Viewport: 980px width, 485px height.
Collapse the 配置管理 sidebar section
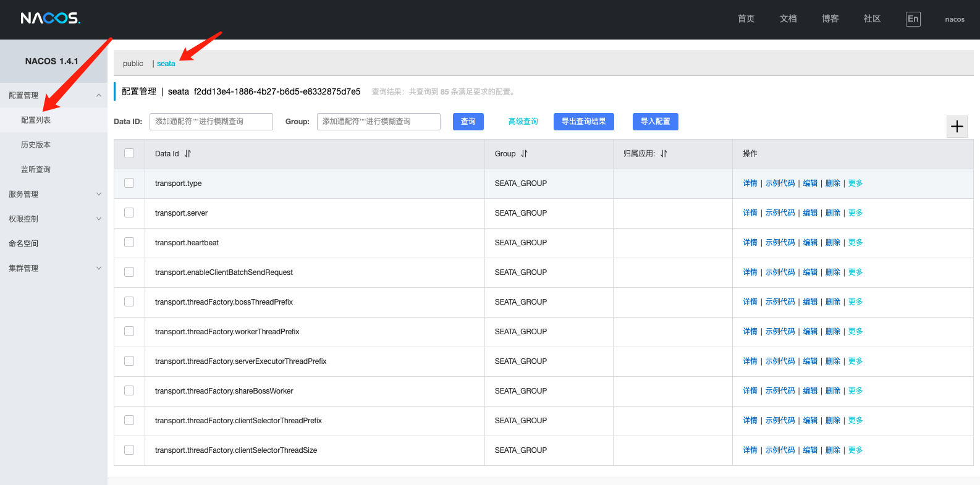54,95
